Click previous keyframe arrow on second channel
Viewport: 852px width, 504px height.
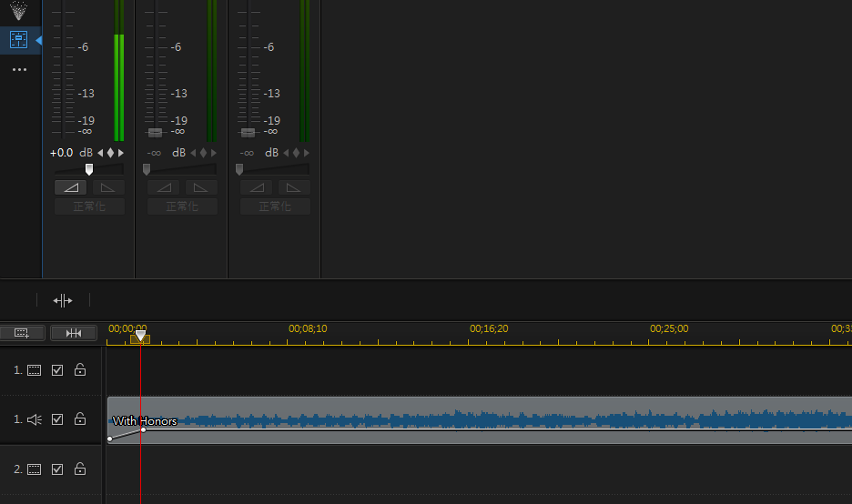click(x=194, y=153)
